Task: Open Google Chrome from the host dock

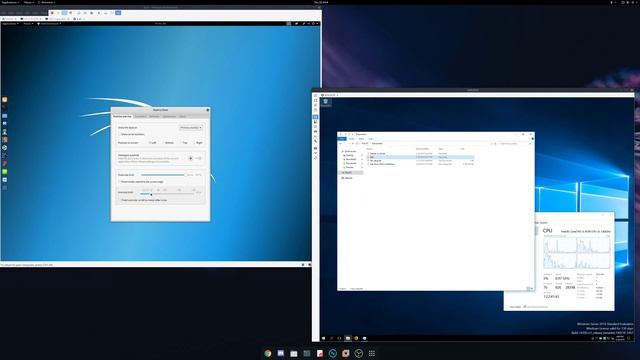Action: click(268, 353)
